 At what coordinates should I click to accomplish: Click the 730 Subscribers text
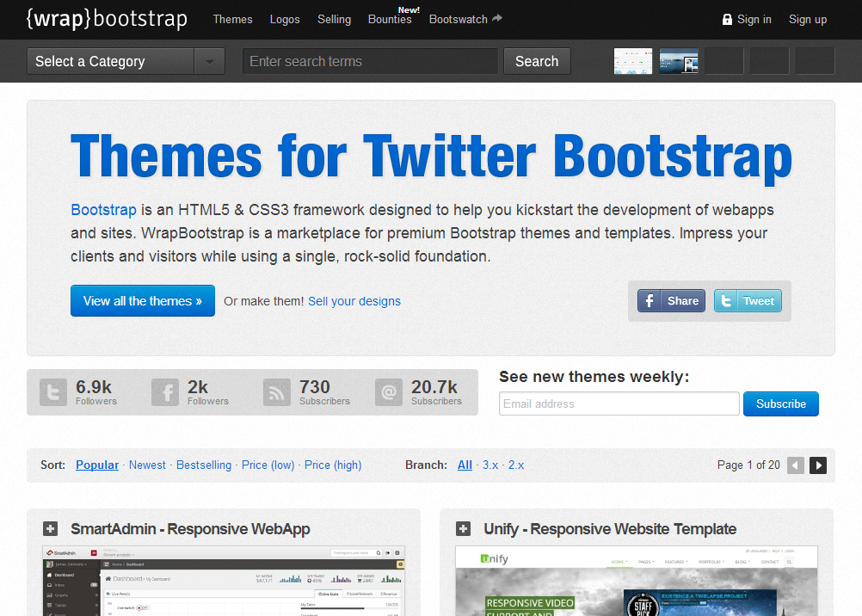coord(324,392)
